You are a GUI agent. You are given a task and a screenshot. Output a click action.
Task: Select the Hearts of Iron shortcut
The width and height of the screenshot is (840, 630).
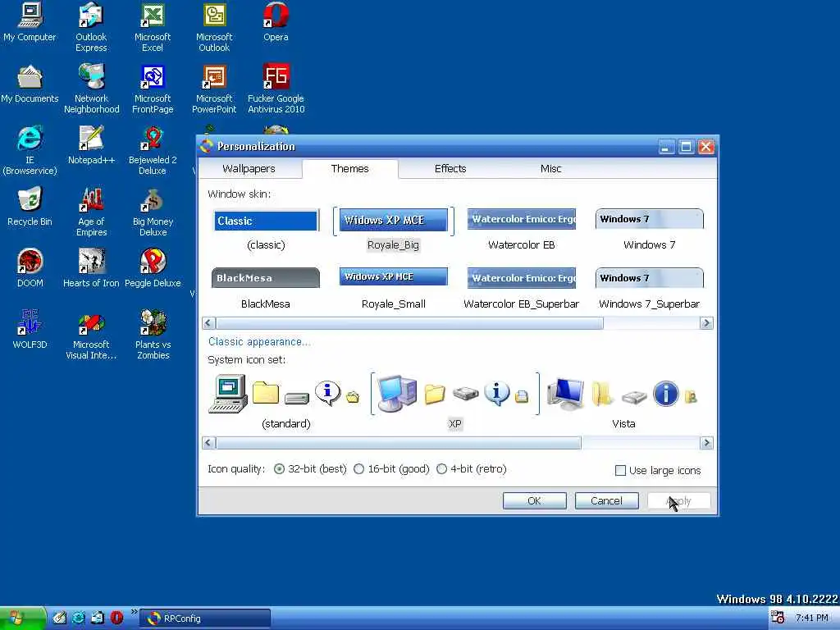(91, 268)
